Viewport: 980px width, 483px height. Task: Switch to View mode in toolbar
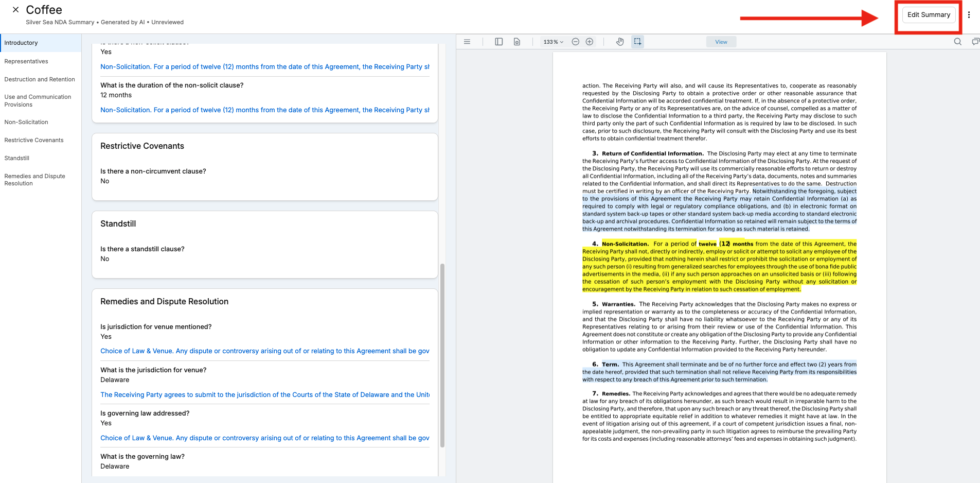point(721,42)
